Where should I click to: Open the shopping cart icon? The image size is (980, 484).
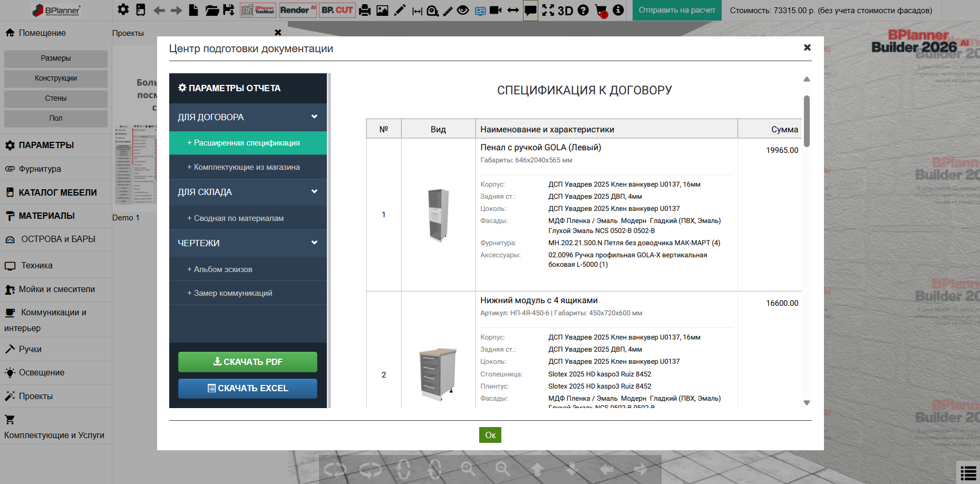601,11
